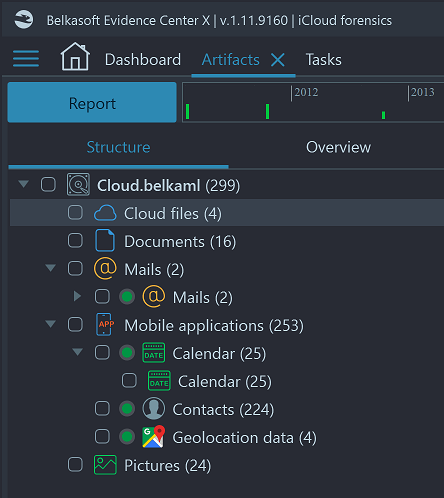Switch to the Overview tab
The width and height of the screenshot is (444, 498).
point(338,147)
